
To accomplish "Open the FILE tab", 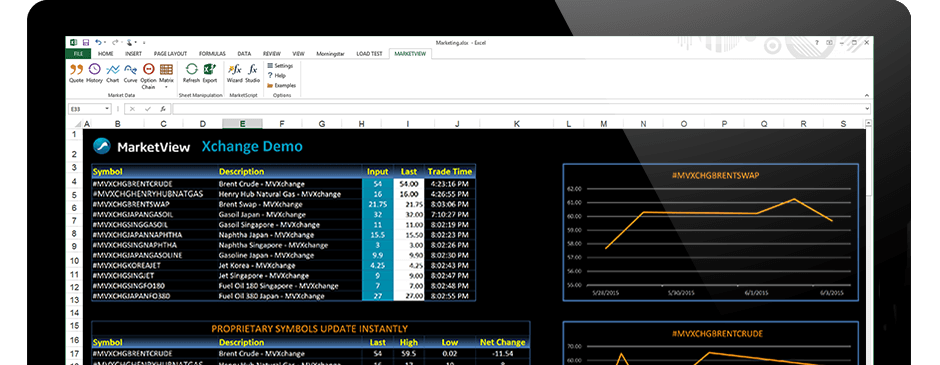I will click(x=78, y=53).
